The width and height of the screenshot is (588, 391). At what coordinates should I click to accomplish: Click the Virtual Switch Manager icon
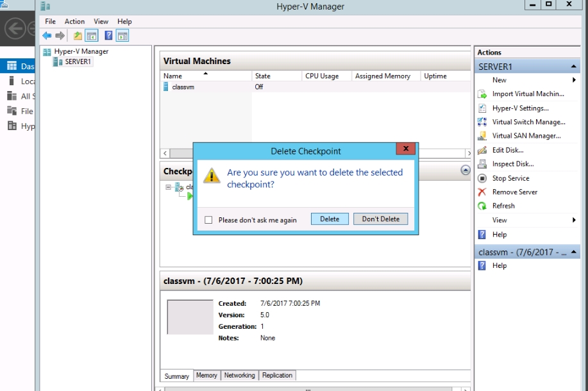482,122
